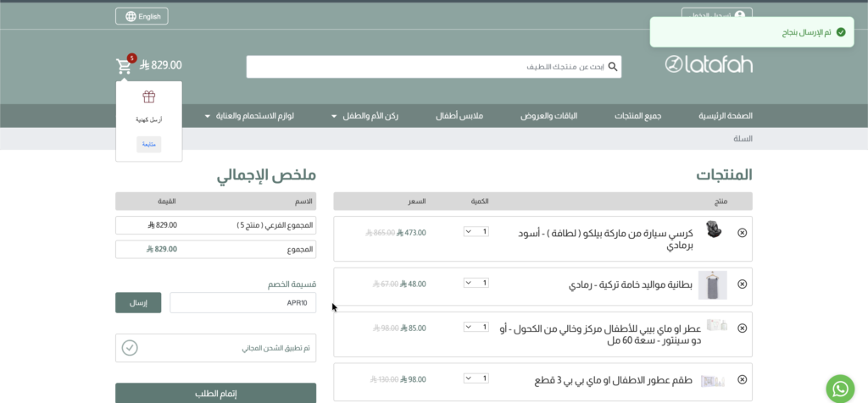Open quantity dropdown for بطانية مواليد
This screenshot has width=868, height=403.
(476, 283)
